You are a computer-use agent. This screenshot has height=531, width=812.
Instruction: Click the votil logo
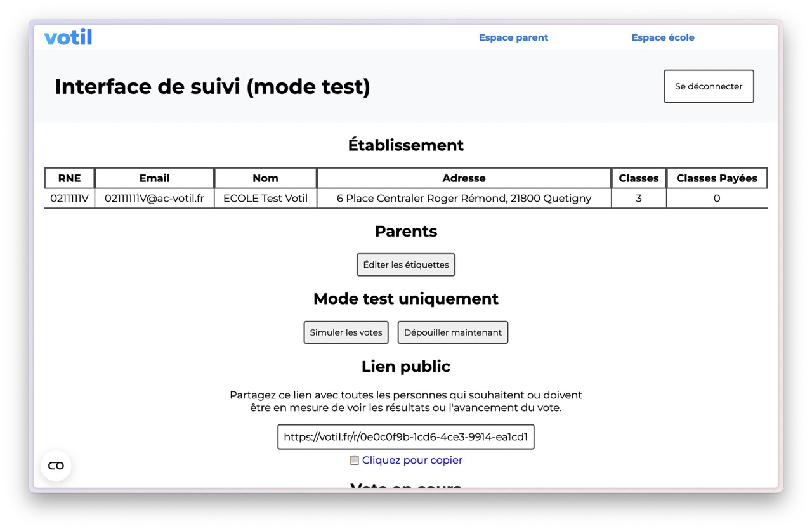click(68, 37)
